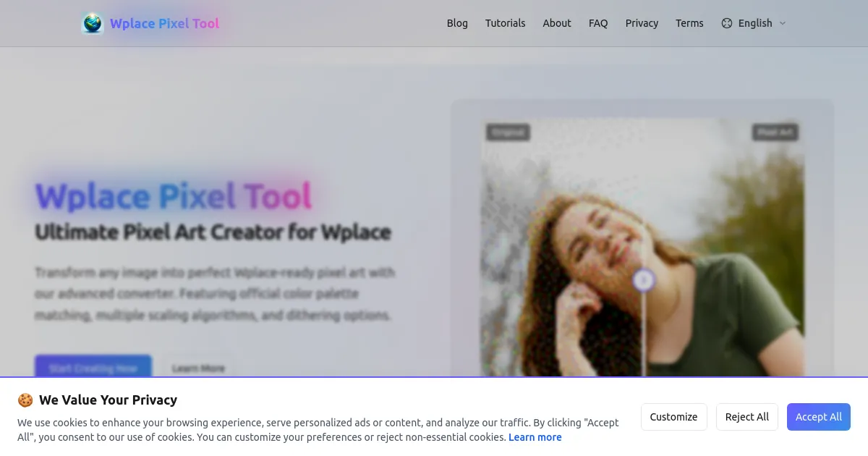Click the chevron next to English
The height and width of the screenshot is (456, 868).
(x=783, y=23)
